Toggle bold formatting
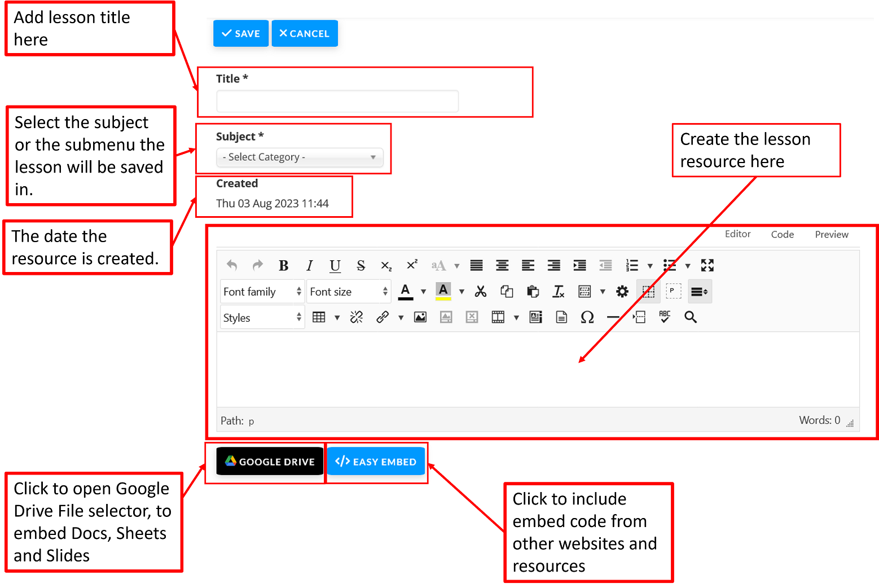The image size is (879, 588). [283, 265]
